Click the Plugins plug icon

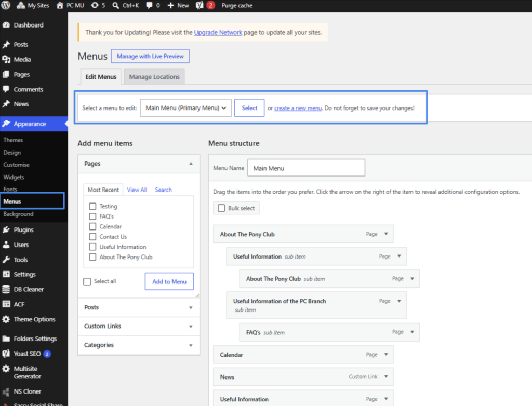point(6,229)
